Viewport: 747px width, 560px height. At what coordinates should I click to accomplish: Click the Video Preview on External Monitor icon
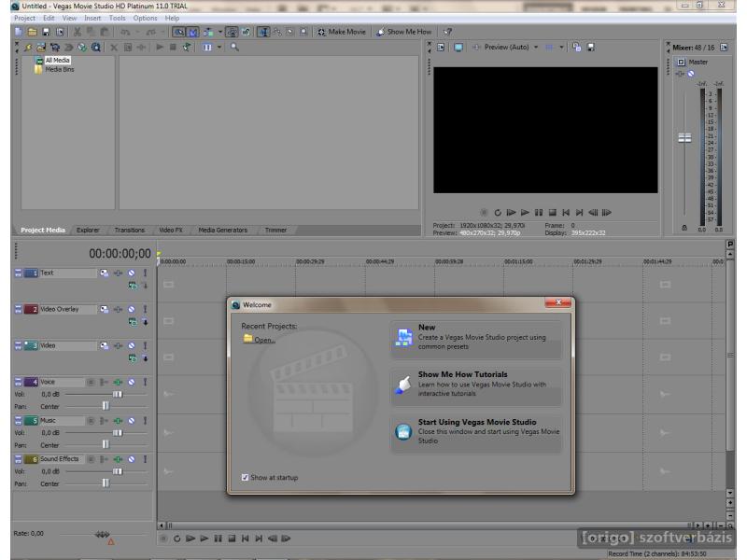point(458,48)
